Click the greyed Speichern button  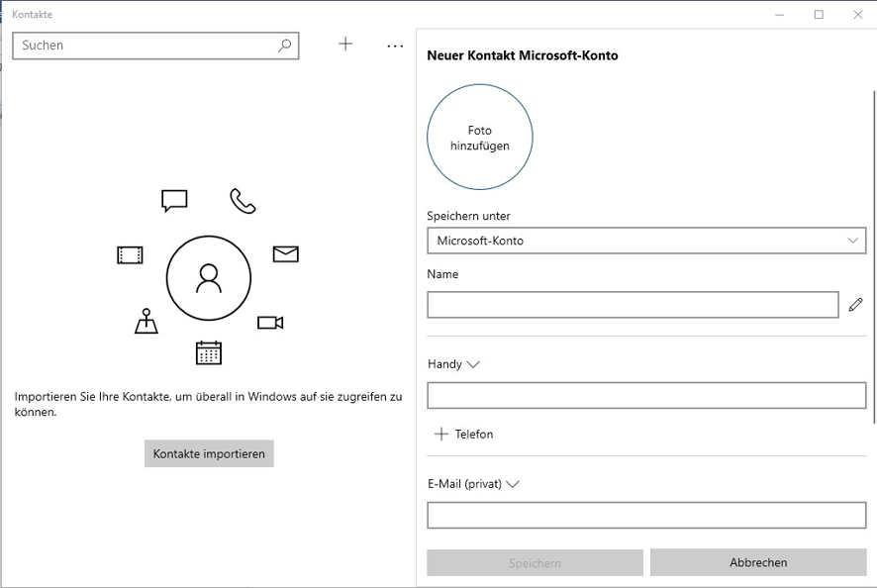coord(535,563)
